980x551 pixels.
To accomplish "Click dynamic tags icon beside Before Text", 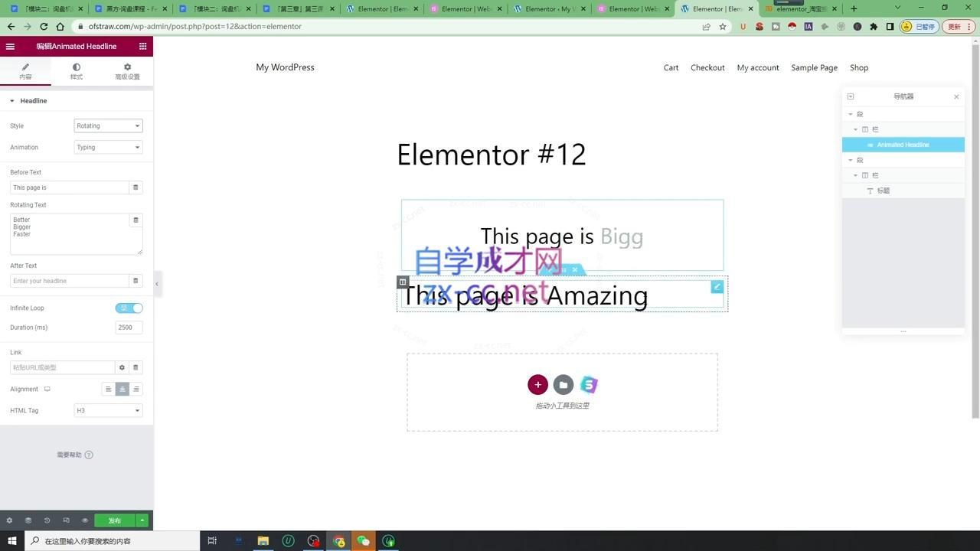I will (x=136, y=187).
